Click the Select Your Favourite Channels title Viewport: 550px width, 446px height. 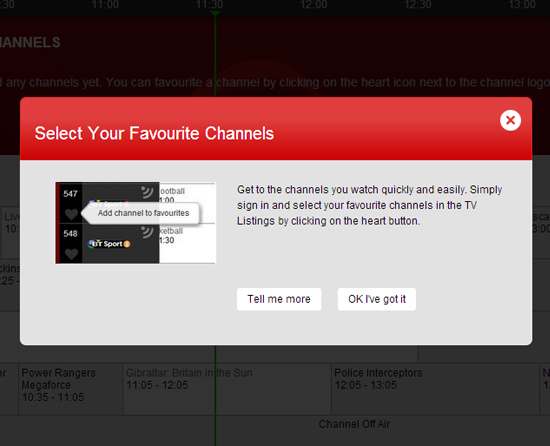pos(154,133)
